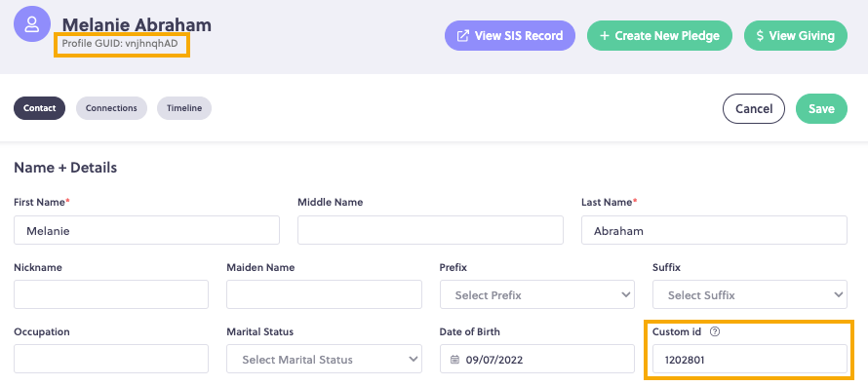The image size is (868, 386).
Task: Click the Custom id help question-mark icon
Action: (x=715, y=331)
